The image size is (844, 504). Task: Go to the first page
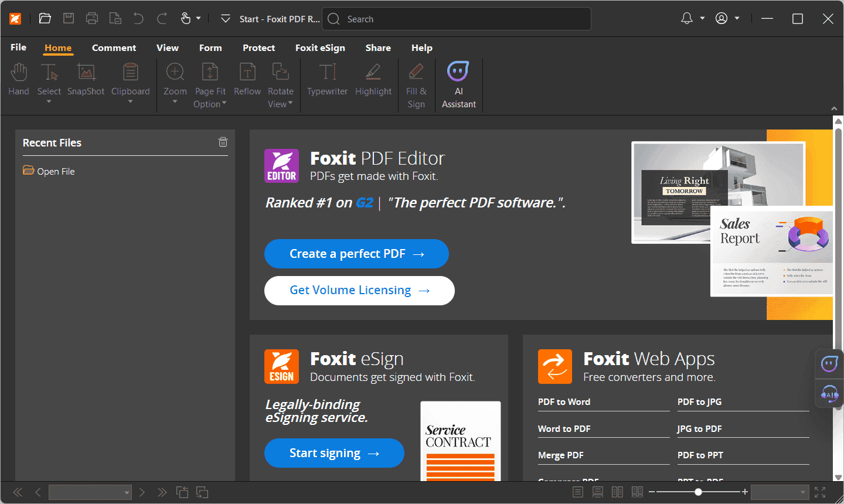pos(18,492)
